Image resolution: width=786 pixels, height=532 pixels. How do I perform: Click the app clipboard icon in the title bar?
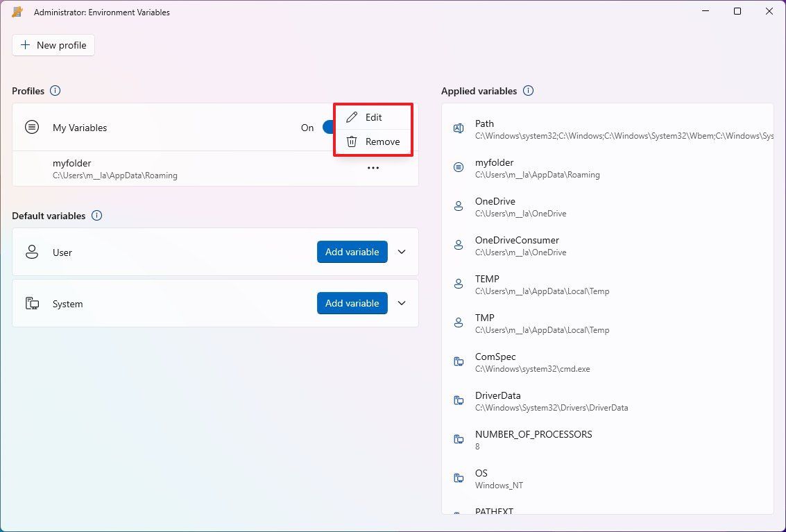(17, 11)
